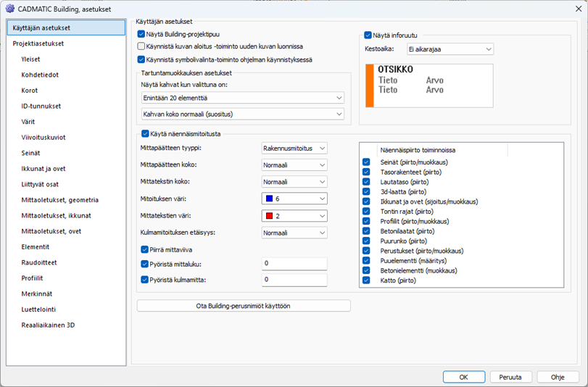Toggle Näytä inforuutu checkbox

tap(368, 34)
